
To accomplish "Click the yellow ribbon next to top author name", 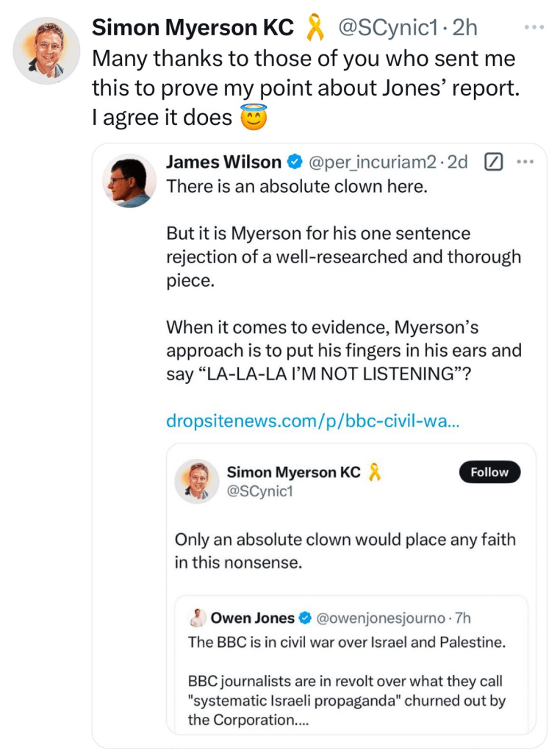I will (x=318, y=28).
